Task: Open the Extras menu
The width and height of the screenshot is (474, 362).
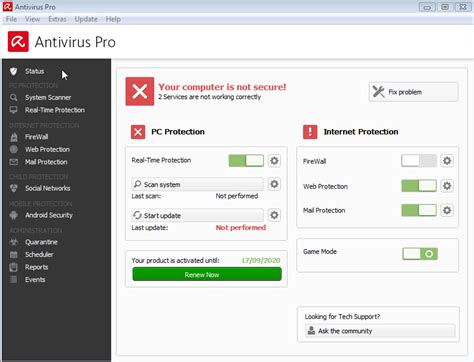Action: [57, 19]
